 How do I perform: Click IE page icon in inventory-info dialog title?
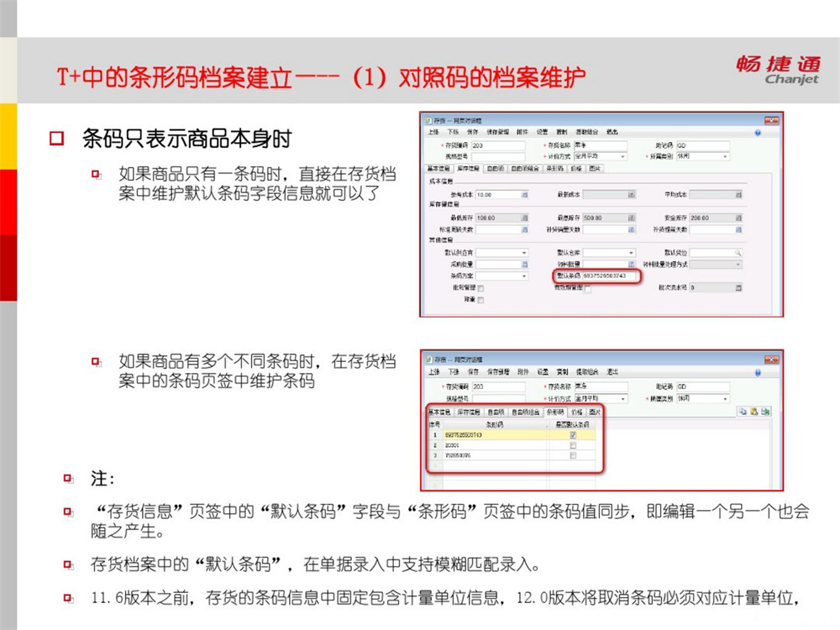point(428,120)
